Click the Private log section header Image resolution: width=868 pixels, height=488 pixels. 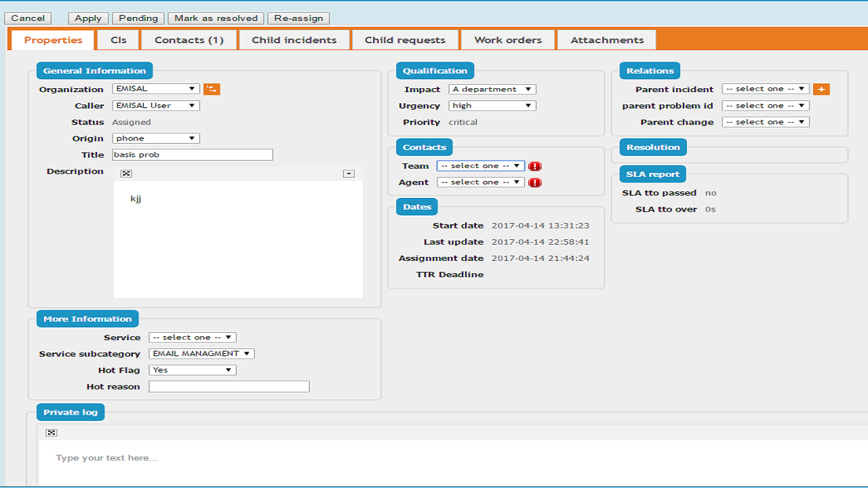click(x=71, y=412)
